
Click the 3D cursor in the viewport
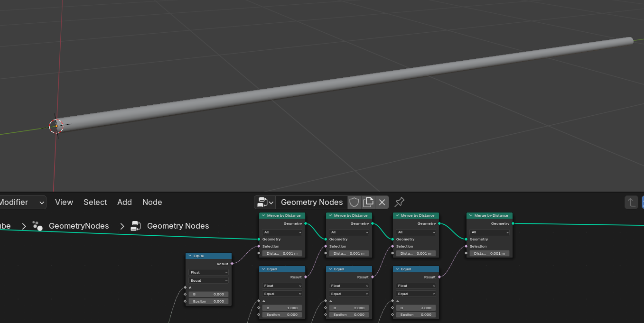coord(56,126)
